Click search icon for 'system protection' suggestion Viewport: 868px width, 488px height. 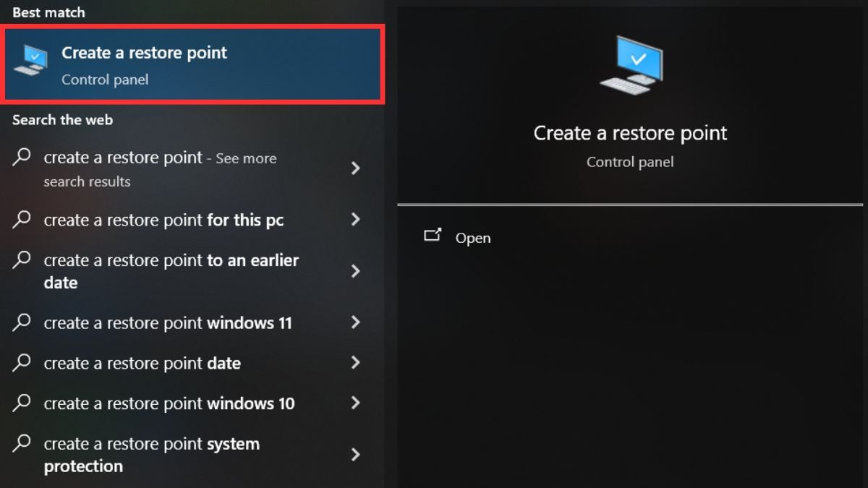point(22,442)
